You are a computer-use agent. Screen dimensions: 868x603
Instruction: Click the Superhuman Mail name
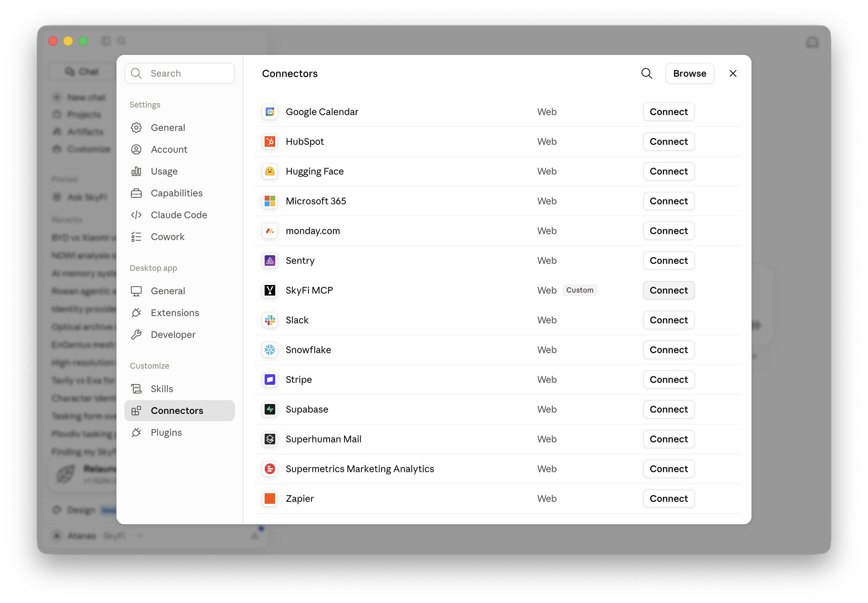click(x=323, y=439)
